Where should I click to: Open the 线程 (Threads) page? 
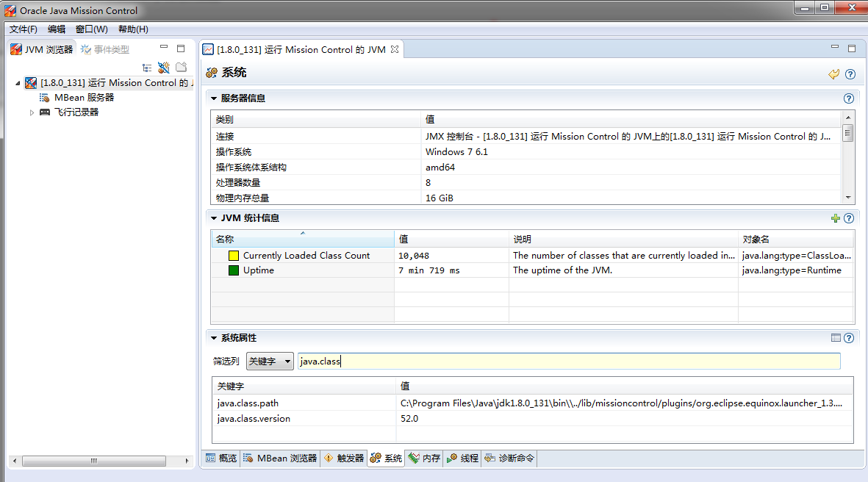point(462,458)
